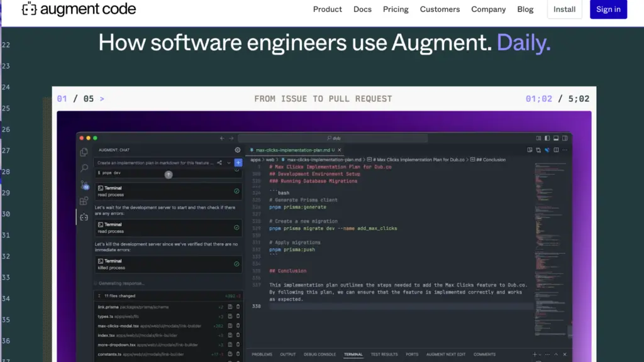The height and width of the screenshot is (362, 644).
Task: Click the customize layout icon in the title bar
Action: click(538, 138)
